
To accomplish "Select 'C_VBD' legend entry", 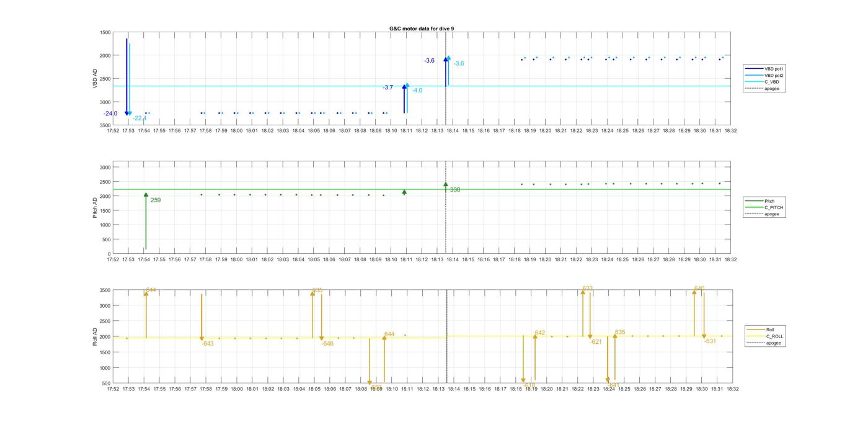I will point(763,82).
